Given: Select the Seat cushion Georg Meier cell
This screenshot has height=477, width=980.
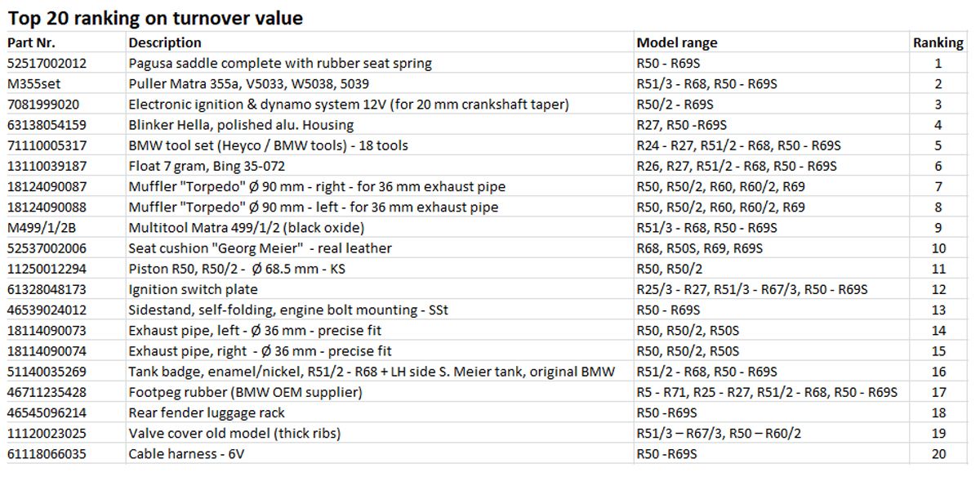Looking at the screenshot, I should 380,248.
